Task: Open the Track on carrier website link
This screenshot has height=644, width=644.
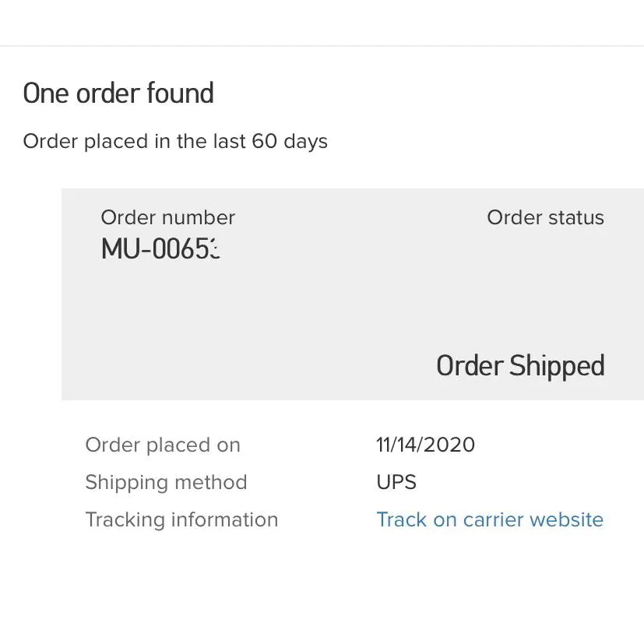Action: [489, 519]
